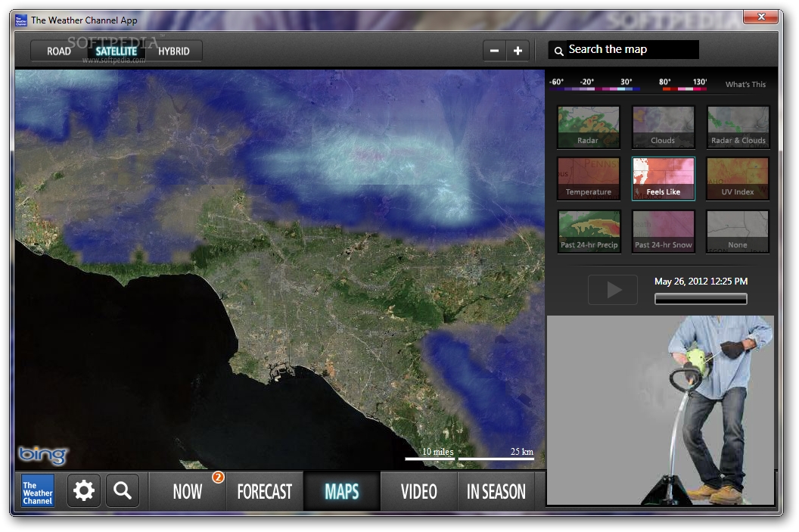Select the Temperature map layer
Viewport: 799px width, 532px height.
point(589,179)
